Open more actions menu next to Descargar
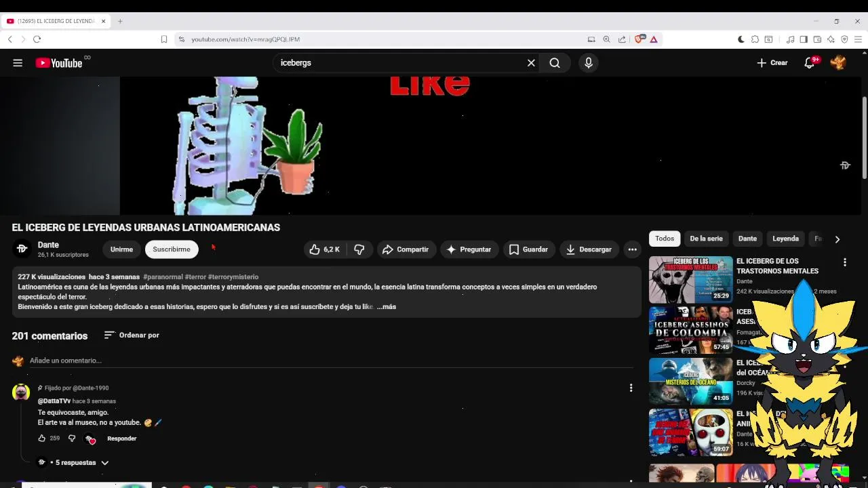 632,249
